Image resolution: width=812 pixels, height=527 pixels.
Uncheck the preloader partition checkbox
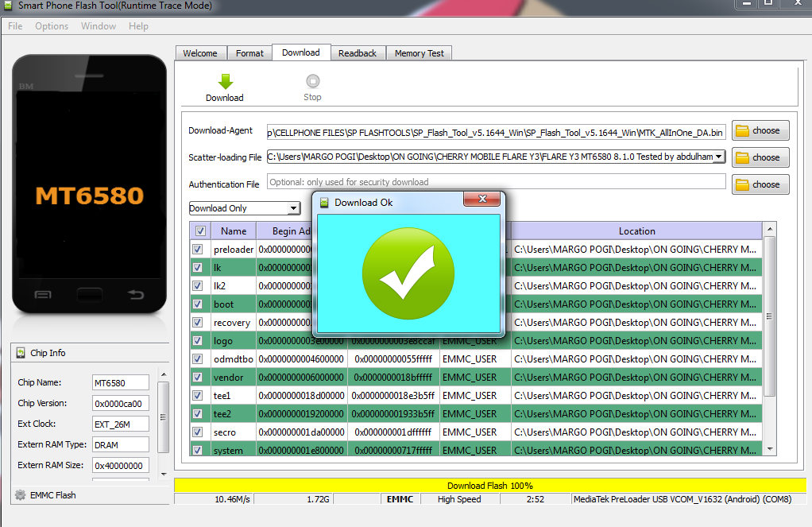198,250
